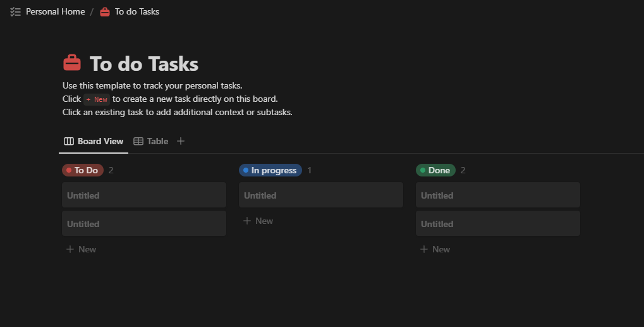
Task: Click the red briefcase icon in breadcrumb
Action: 105,12
